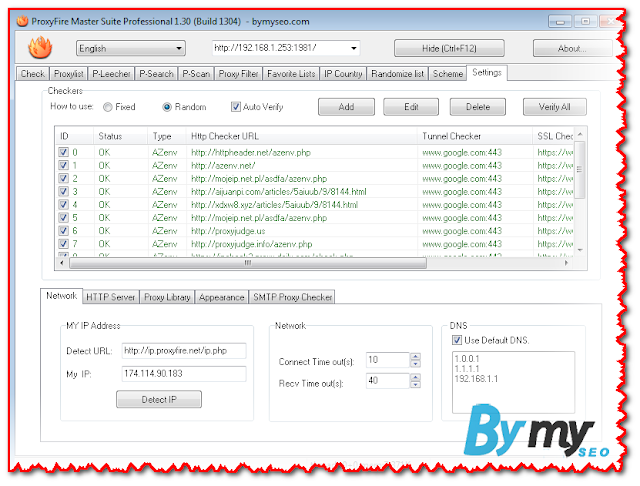Screen dimensions: 640x486
Task: Click the horizontal scrollbar thumb of checkers list
Action: coord(248,263)
